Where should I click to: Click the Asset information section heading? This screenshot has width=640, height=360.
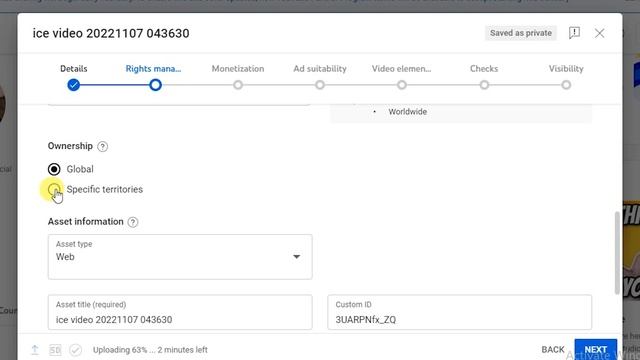pyautogui.click(x=86, y=222)
